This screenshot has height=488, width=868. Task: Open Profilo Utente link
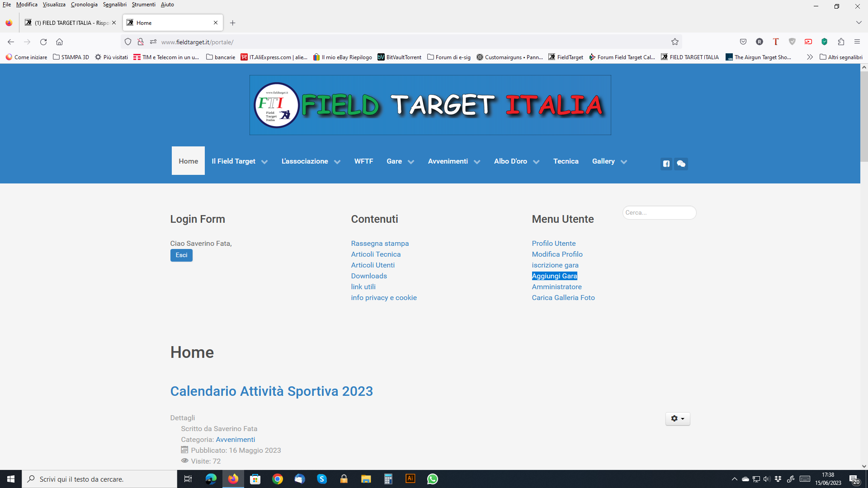pos(553,243)
